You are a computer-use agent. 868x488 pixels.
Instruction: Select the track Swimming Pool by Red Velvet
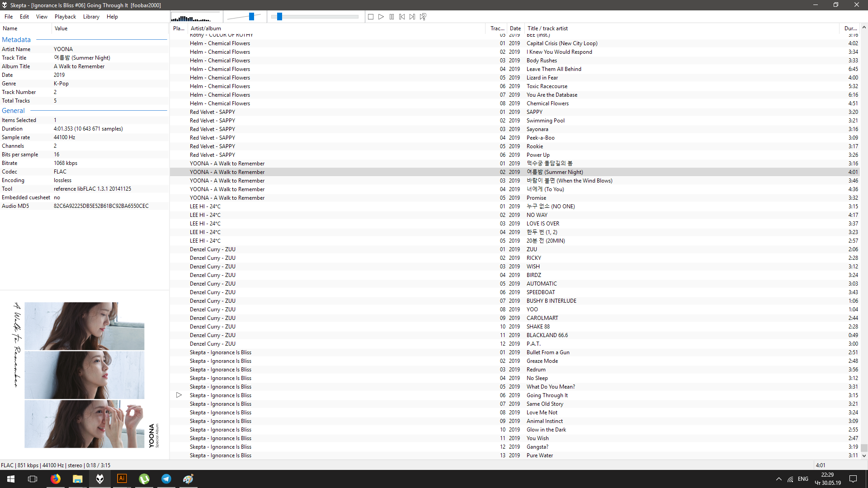tap(545, 121)
